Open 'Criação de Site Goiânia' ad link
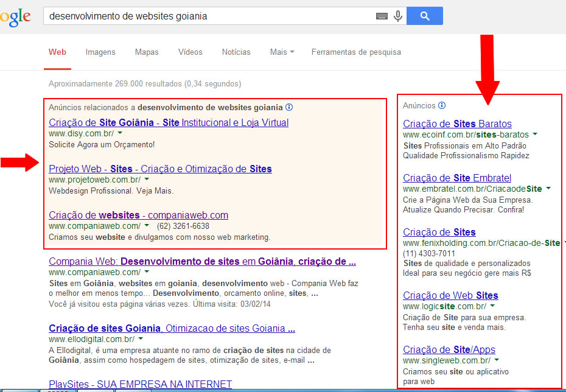The image size is (566, 392). [169, 123]
